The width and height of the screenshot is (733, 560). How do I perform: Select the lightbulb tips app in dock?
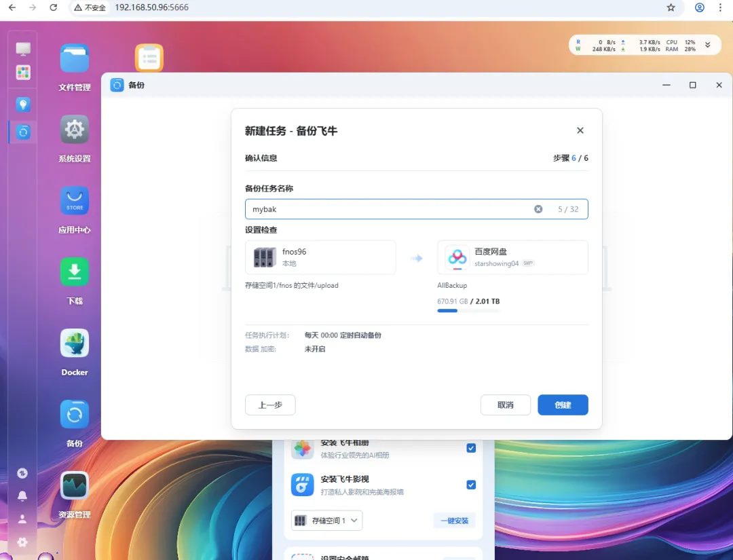coord(23,105)
